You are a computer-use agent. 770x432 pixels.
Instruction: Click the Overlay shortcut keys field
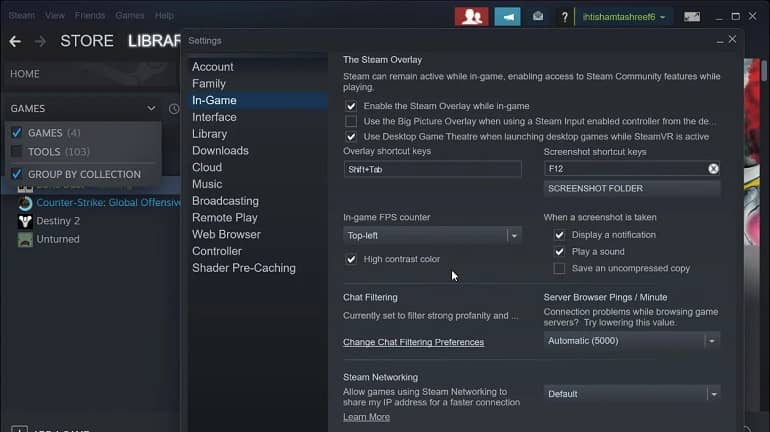click(x=432, y=169)
